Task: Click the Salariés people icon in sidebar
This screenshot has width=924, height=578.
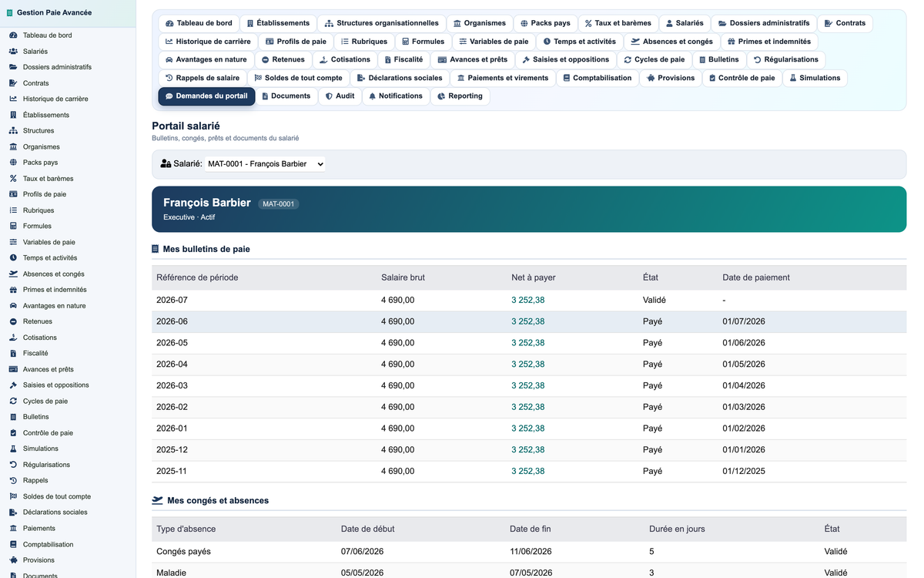Action: tap(13, 52)
